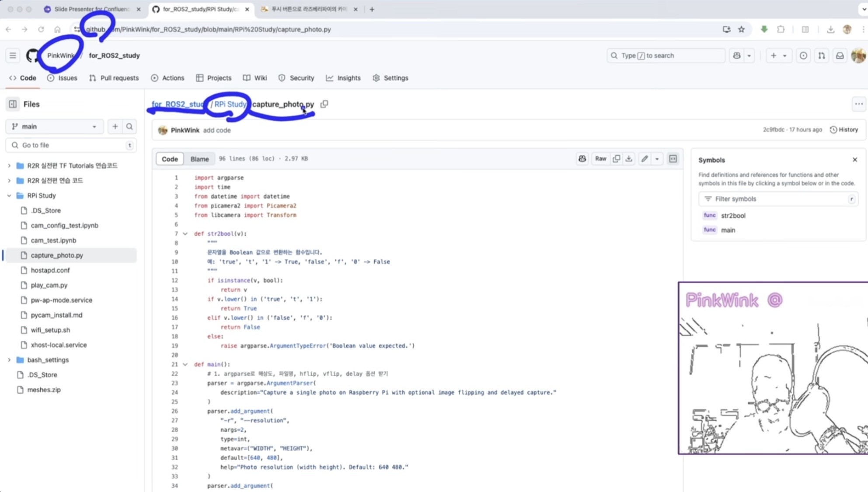Fold the str2bool function at line 7
Viewport: 868px width, 492px height.
185,234
